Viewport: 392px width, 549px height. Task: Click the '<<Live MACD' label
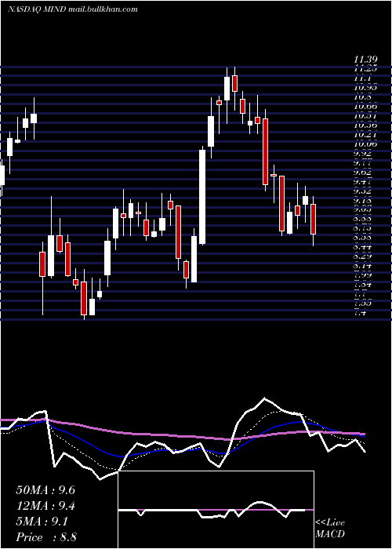click(330, 529)
